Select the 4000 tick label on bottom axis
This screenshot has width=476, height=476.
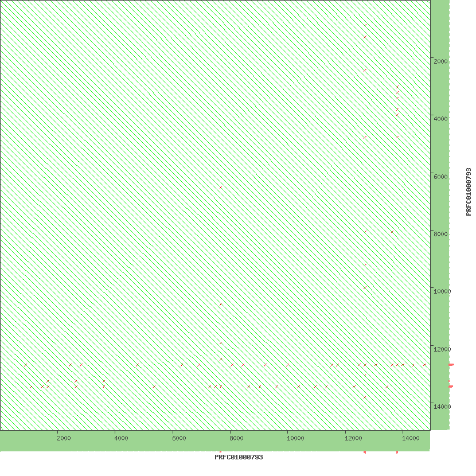click(x=121, y=439)
